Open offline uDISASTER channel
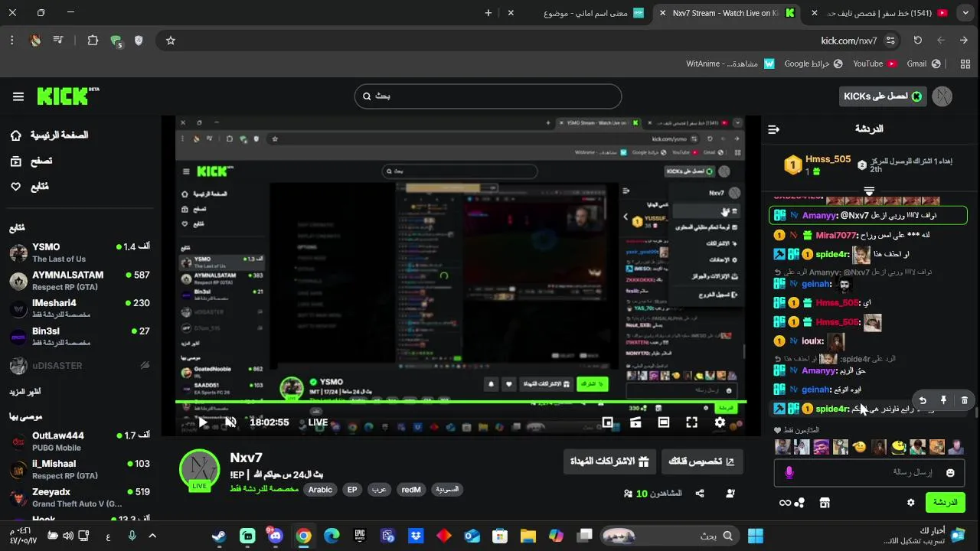Image resolution: width=980 pixels, height=551 pixels. 80,366
